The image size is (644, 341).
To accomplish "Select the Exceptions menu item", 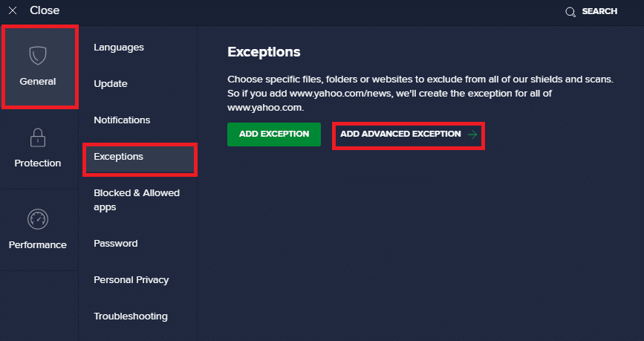I will click(x=119, y=157).
